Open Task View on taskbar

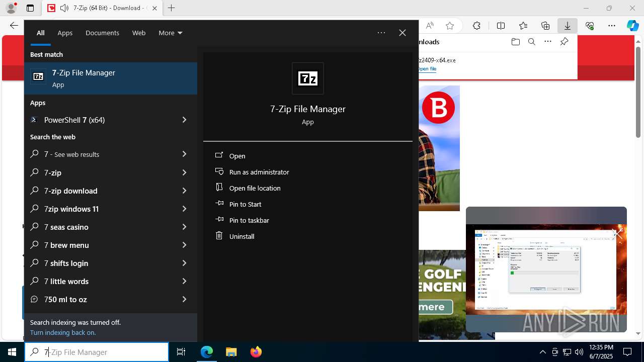181,352
